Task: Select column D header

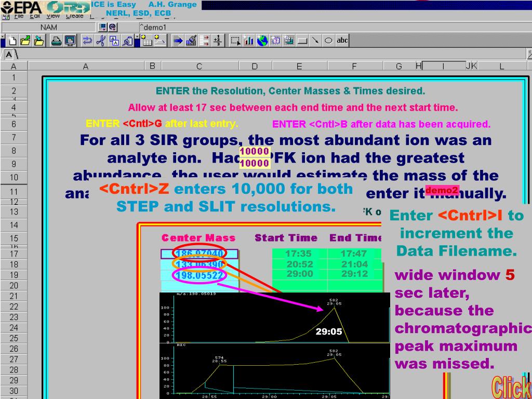Action: tap(255, 66)
